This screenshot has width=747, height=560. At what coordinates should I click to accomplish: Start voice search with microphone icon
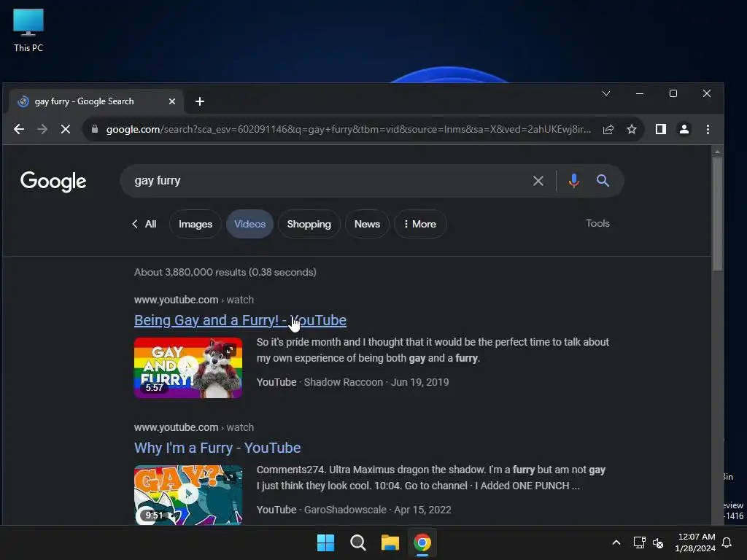tap(574, 181)
